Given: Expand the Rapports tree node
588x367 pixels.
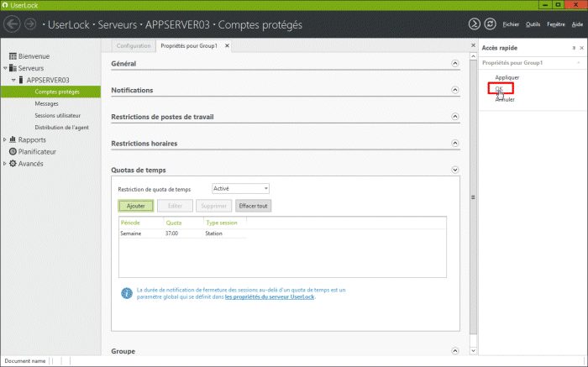Looking at the screenshot, I should click(x=5, y=139).
